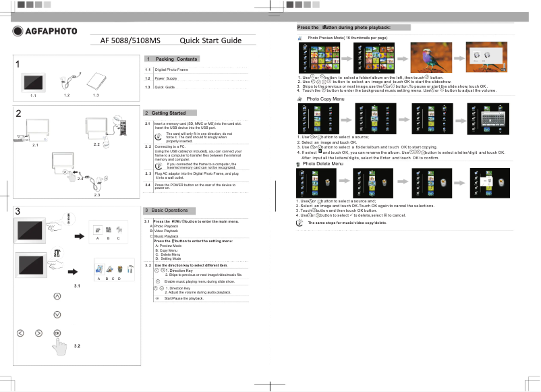Click the bird photo thumbnail
541x392 pixels.
coord(431,59)
